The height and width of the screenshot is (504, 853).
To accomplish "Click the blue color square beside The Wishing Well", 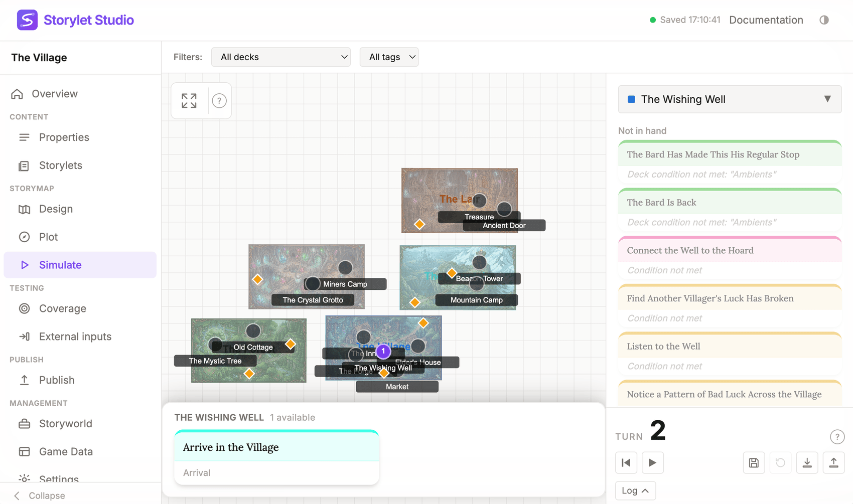I will tap(632, 99).
